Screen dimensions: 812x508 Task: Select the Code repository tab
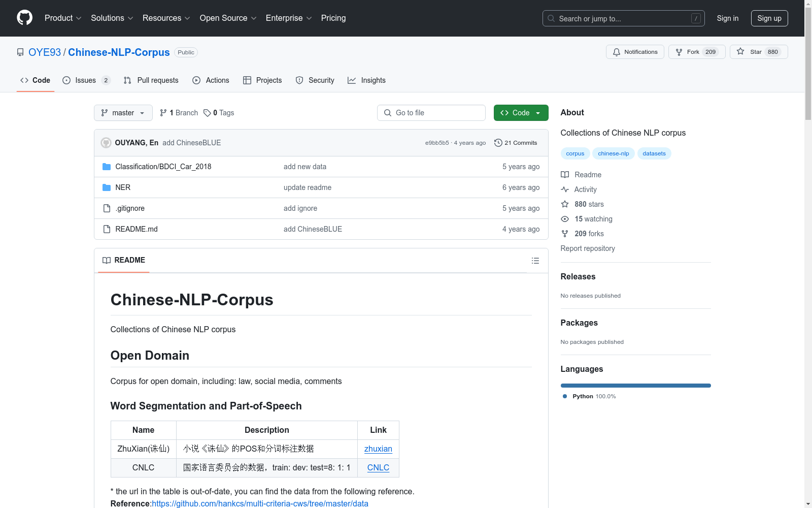(x=36, y=80)
